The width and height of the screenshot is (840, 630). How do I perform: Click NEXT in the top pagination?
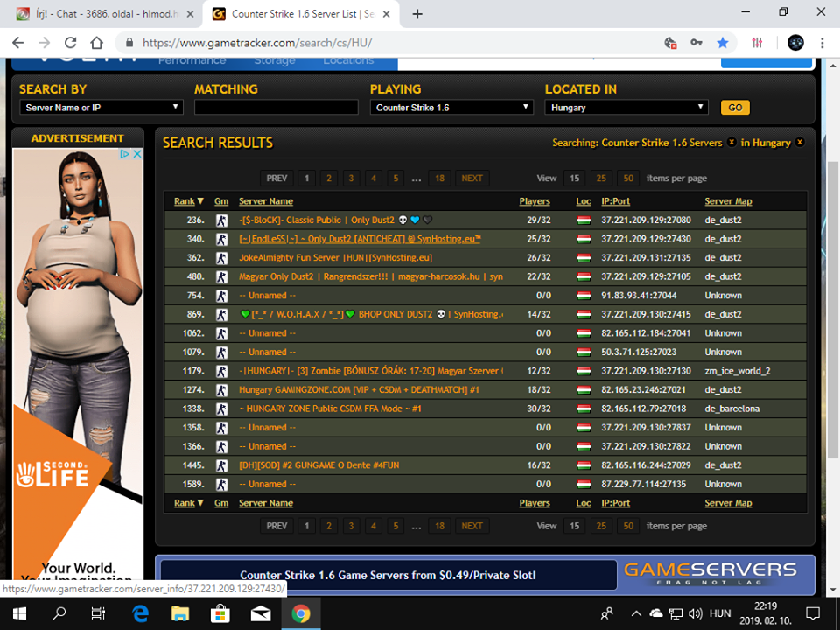[472, 178]
